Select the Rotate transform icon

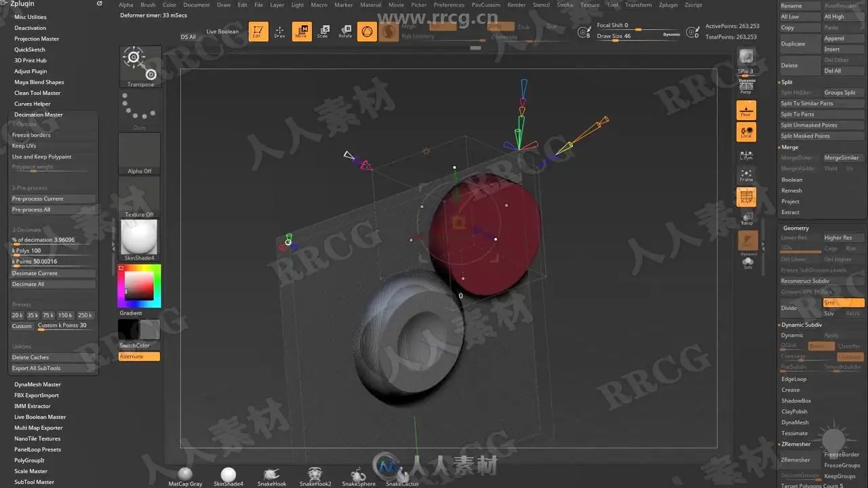click(345, 31)
